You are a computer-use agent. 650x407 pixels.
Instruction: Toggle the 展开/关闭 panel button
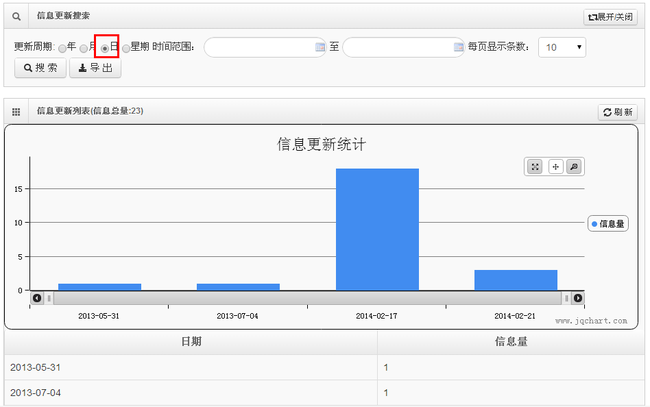tap(610, 17)
